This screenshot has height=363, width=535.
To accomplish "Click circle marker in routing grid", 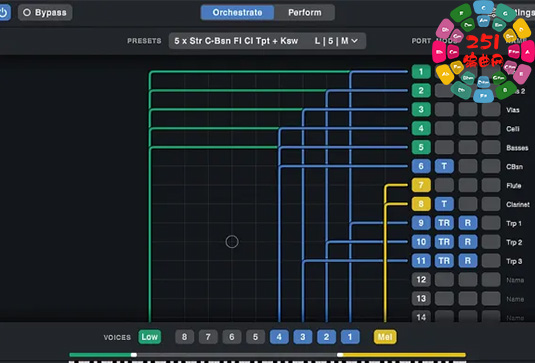I will pyautogui.click(x=232, y=242).
